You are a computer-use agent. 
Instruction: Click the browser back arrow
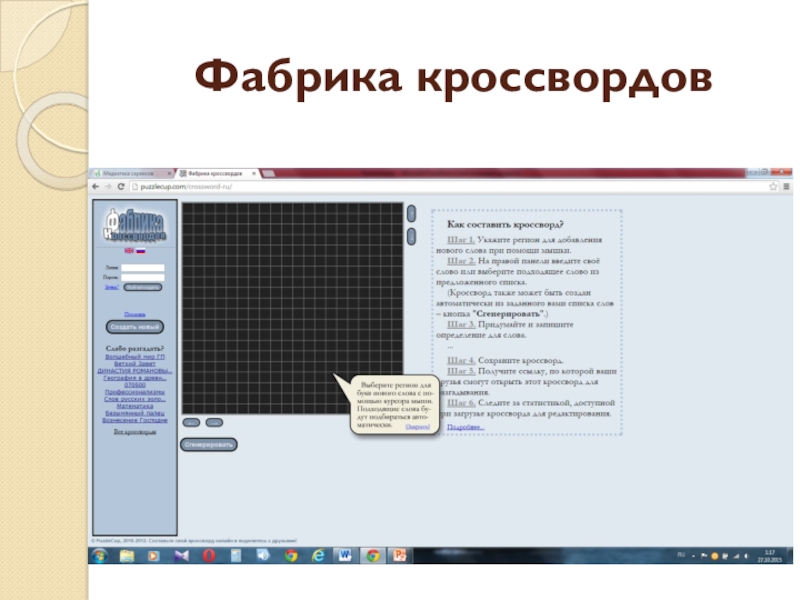click(x=96, y=187)
